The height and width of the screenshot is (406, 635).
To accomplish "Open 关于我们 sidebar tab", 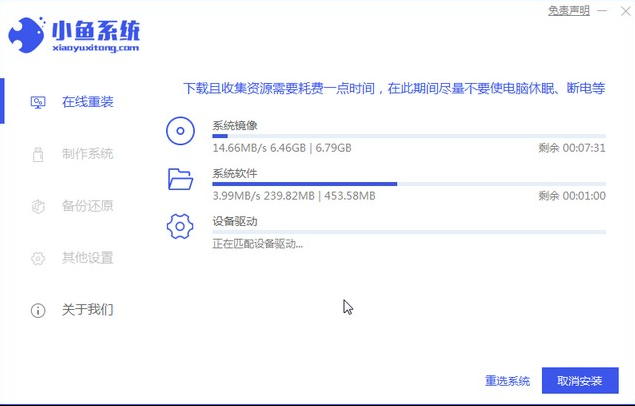I will [87, 310].
